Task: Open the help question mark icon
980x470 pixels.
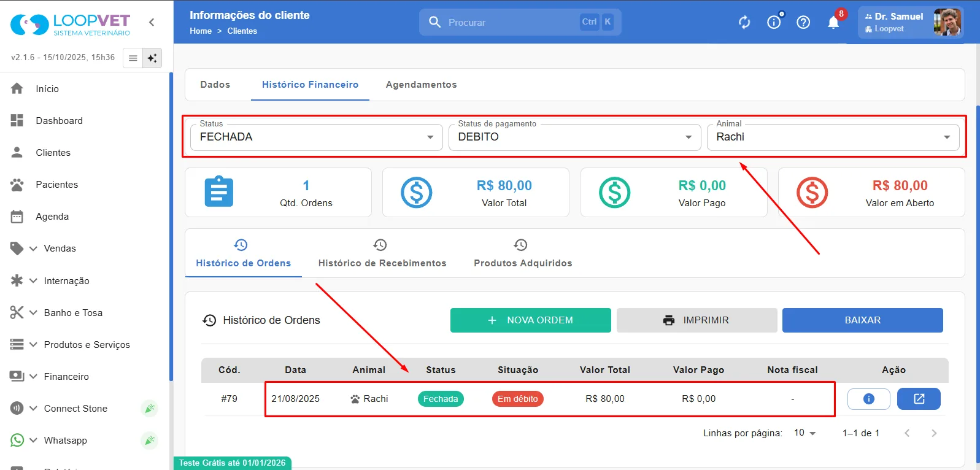Action: [803, 23]
